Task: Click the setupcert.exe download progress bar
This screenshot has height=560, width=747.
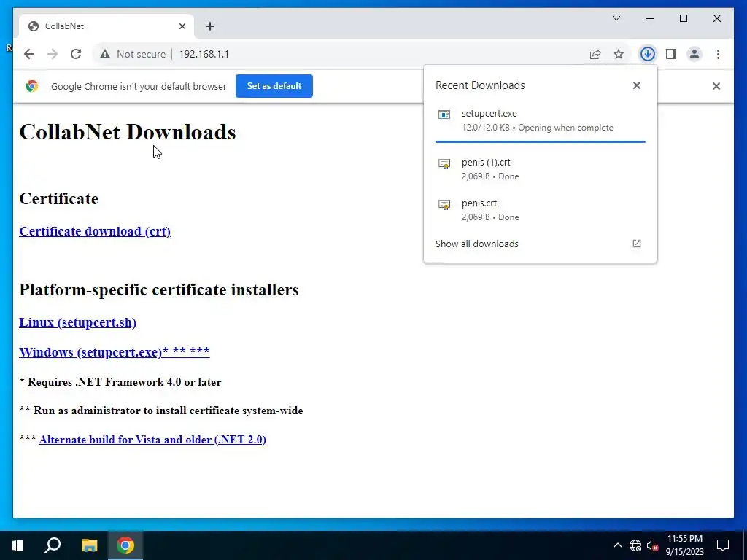Action: [541, 141]
